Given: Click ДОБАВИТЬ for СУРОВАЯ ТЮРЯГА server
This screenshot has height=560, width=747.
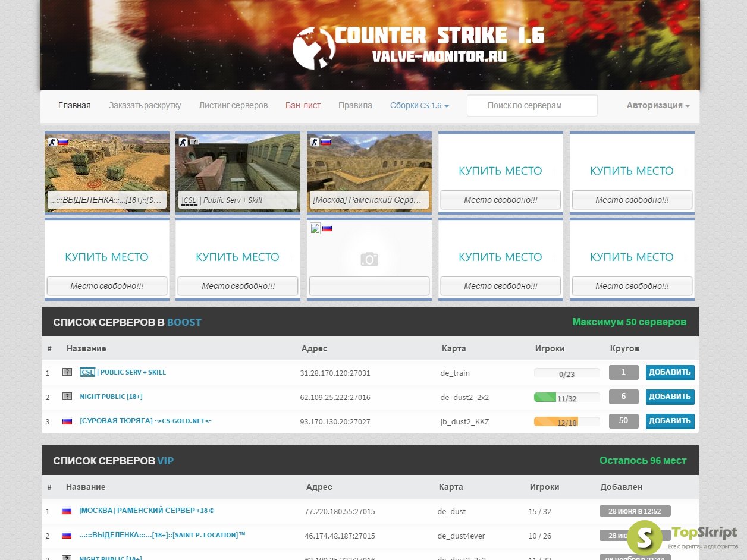Looking at the screenshot, I should click(670, 421).
